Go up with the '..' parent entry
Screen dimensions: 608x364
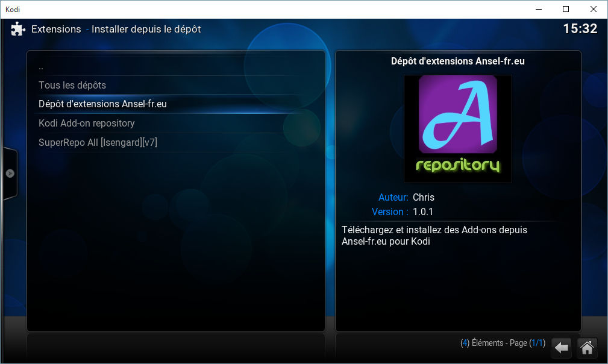coord(176,67)
